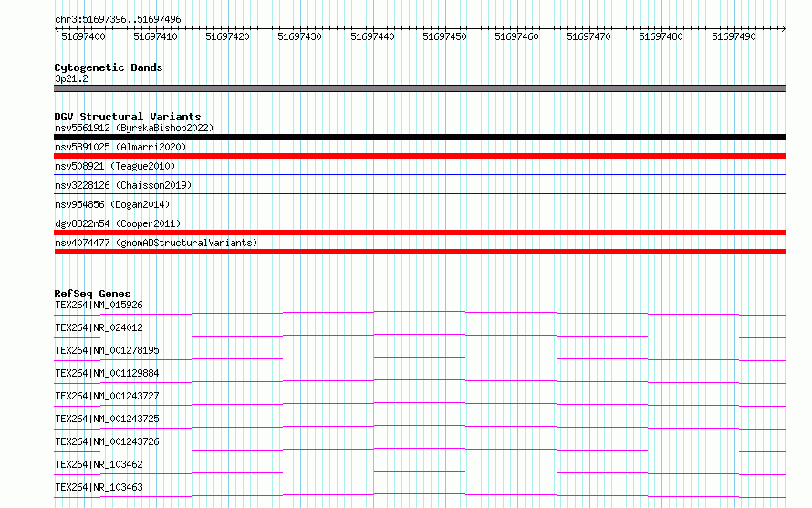Click ruler position 51697490
This screenshot has width=812, height=508.
[x=734, y=36]
